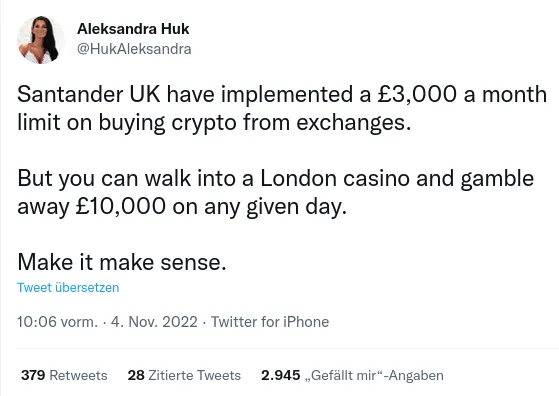Screen dimensions: 559x396
Task: Click the £3,000 amount in tweet text
Action: coord(417,95)
